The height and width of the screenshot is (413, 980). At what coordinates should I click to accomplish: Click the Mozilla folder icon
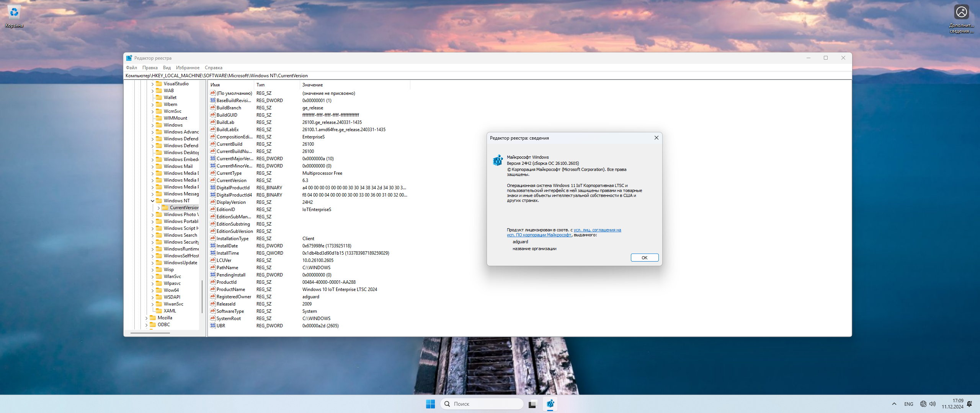153,318
